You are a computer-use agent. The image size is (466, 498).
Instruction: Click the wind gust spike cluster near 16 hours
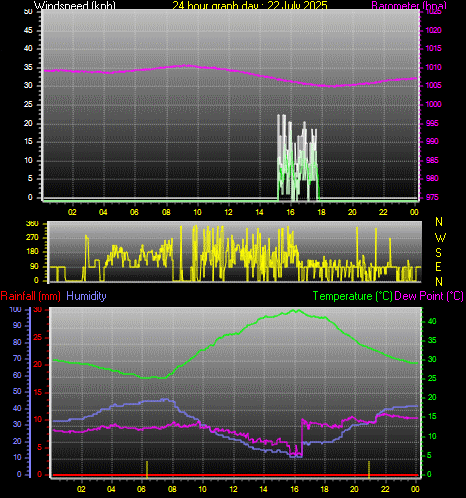[297, 157]
